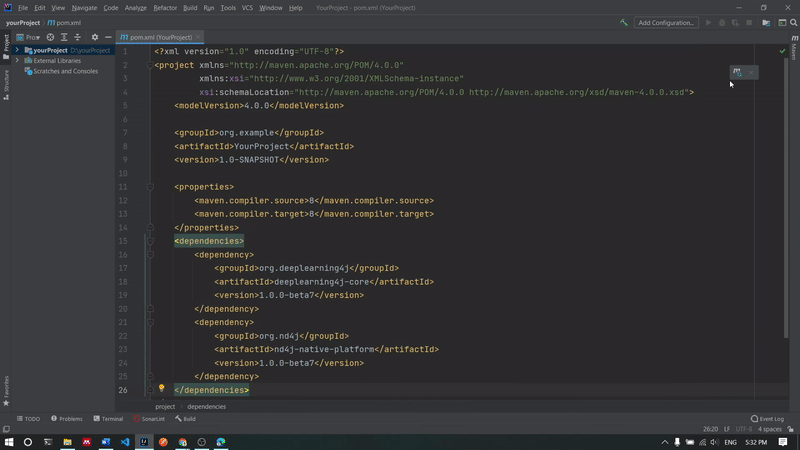Open the SonarLint tool window
The height and width of the screenshot is (450, 800).
[x=149, y=419]
